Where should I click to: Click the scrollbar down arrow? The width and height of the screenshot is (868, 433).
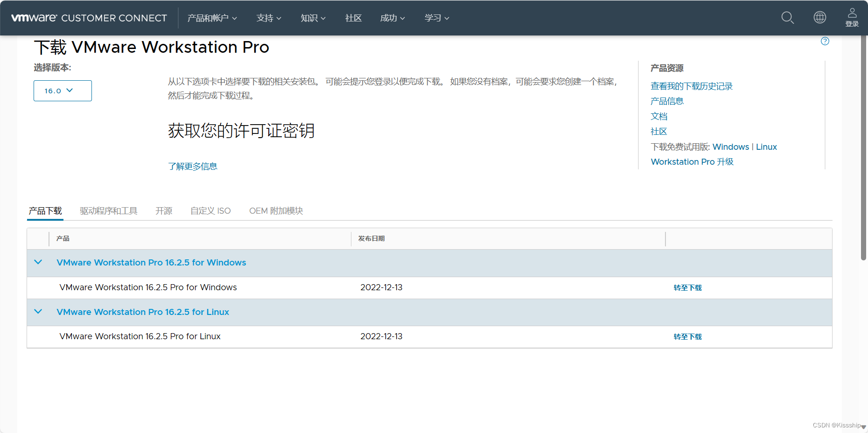click(863, 427)
